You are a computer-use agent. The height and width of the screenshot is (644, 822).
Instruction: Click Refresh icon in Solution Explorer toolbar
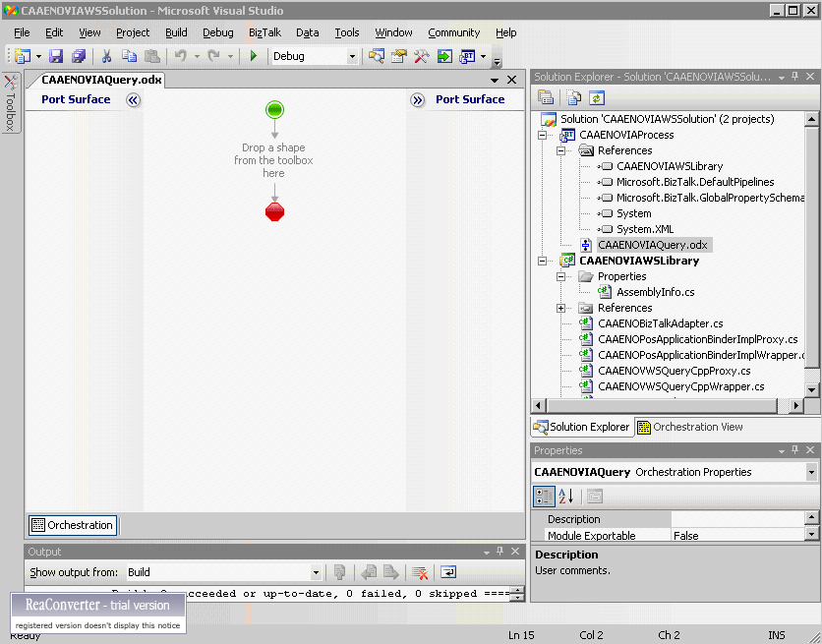tap(597, 97)
